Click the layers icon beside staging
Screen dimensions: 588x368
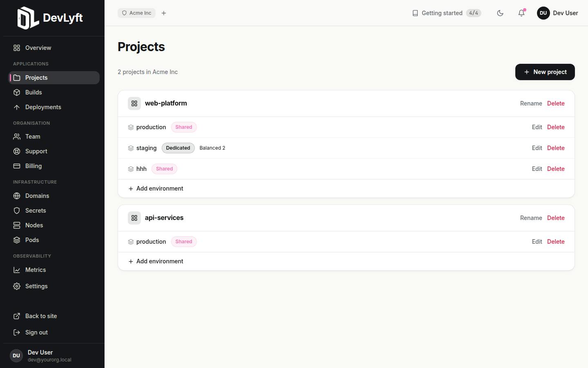(131, 148)
